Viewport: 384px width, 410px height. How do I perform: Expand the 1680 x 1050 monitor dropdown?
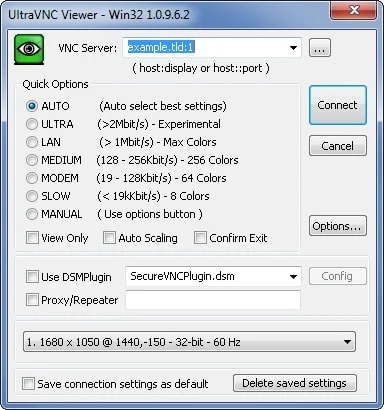click(347, 342)
